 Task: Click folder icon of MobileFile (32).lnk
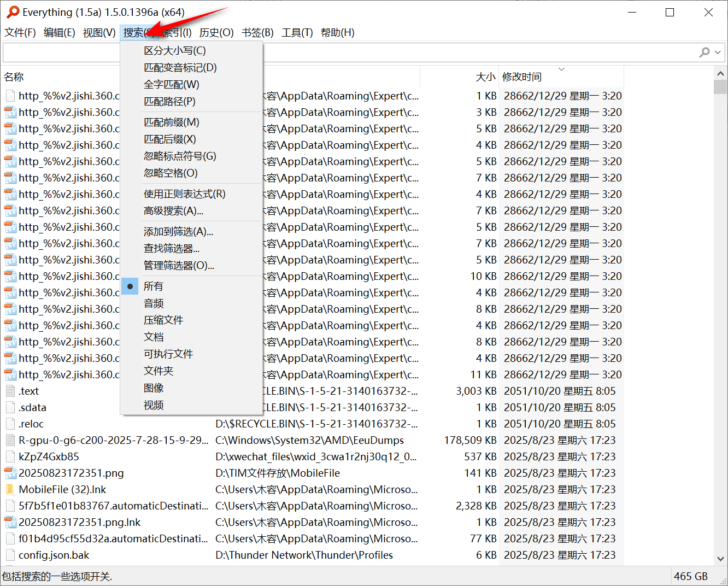click(10, 489)
